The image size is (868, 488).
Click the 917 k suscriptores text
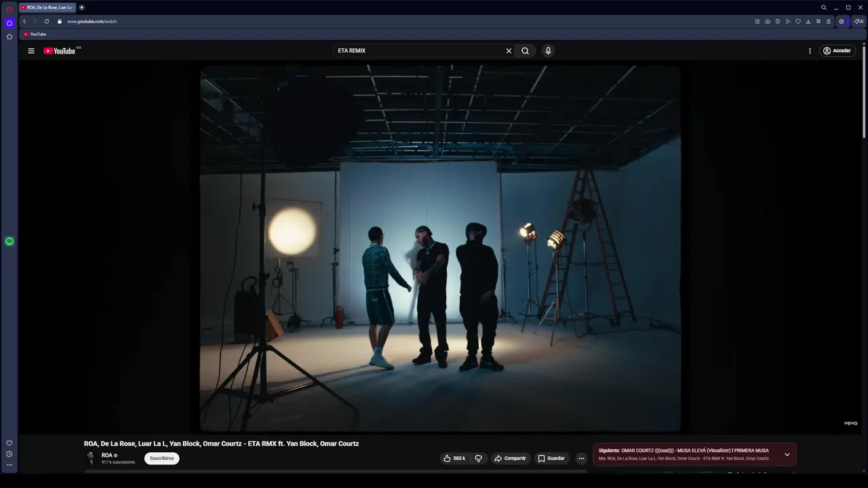coord(118,462)
